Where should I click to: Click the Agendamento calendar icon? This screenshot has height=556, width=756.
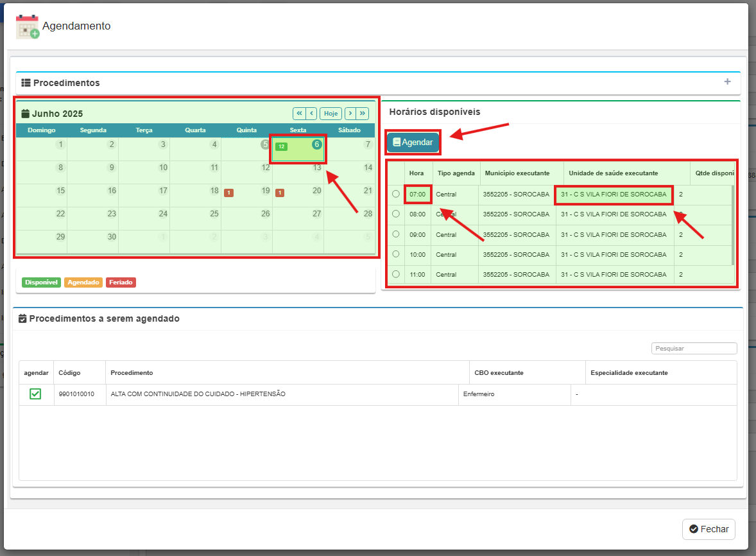point(27,27)
